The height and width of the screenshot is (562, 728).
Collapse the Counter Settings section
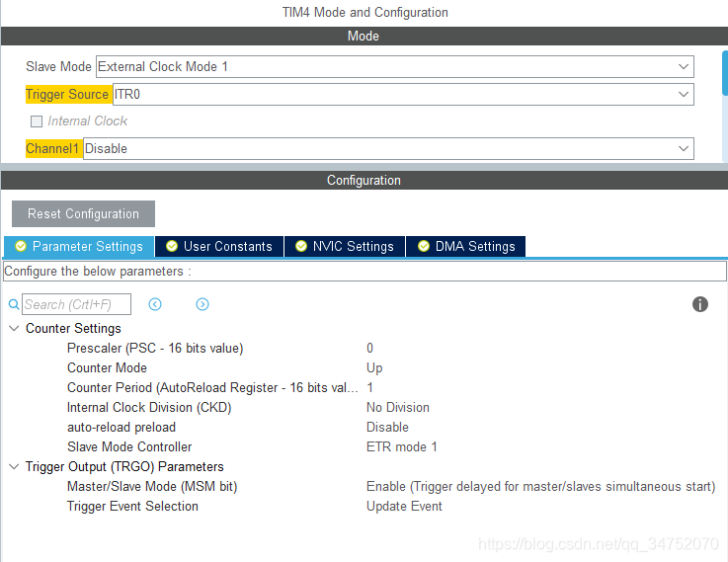tap(14, 329)
